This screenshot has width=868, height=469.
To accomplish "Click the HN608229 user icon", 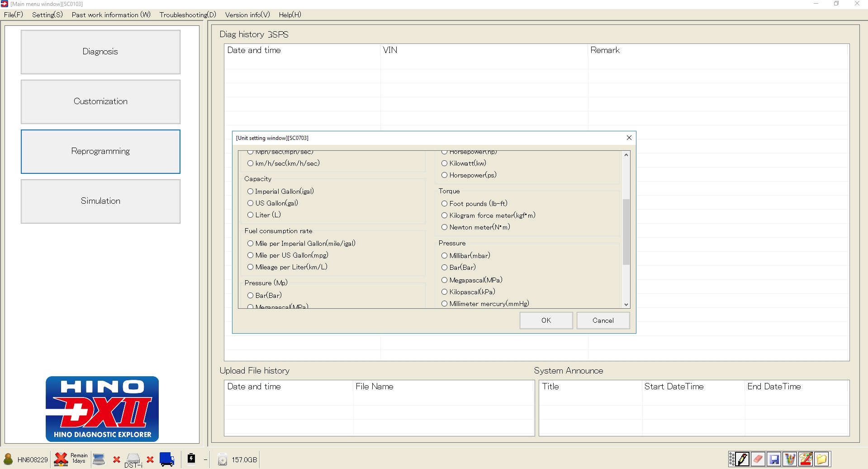I will (x=8, y=459).
